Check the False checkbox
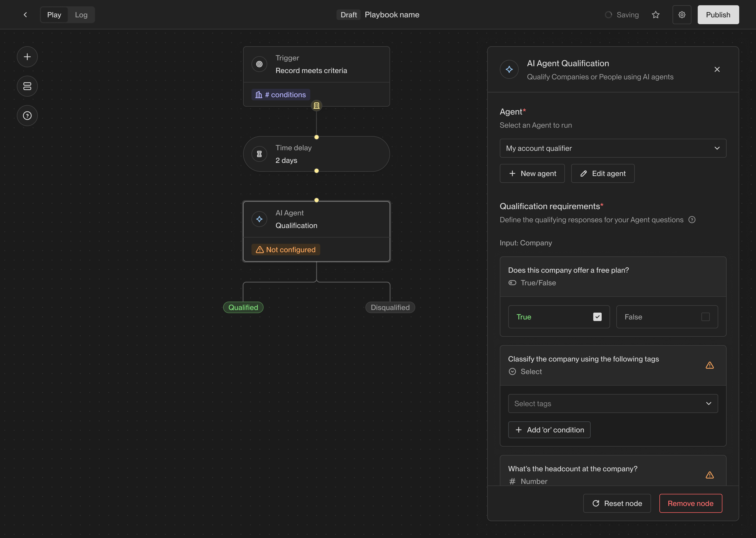This screenshot has width=756, height=538. coord(705,317)
